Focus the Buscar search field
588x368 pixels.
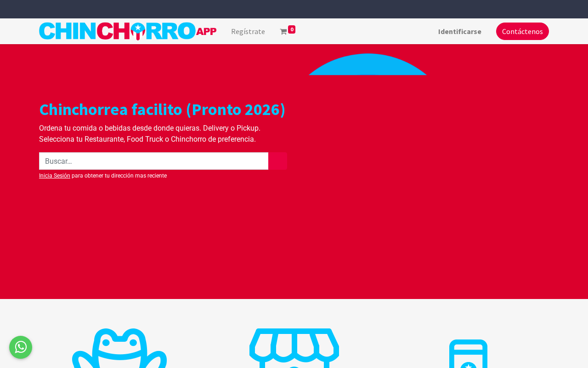click(x=154, y=161)
